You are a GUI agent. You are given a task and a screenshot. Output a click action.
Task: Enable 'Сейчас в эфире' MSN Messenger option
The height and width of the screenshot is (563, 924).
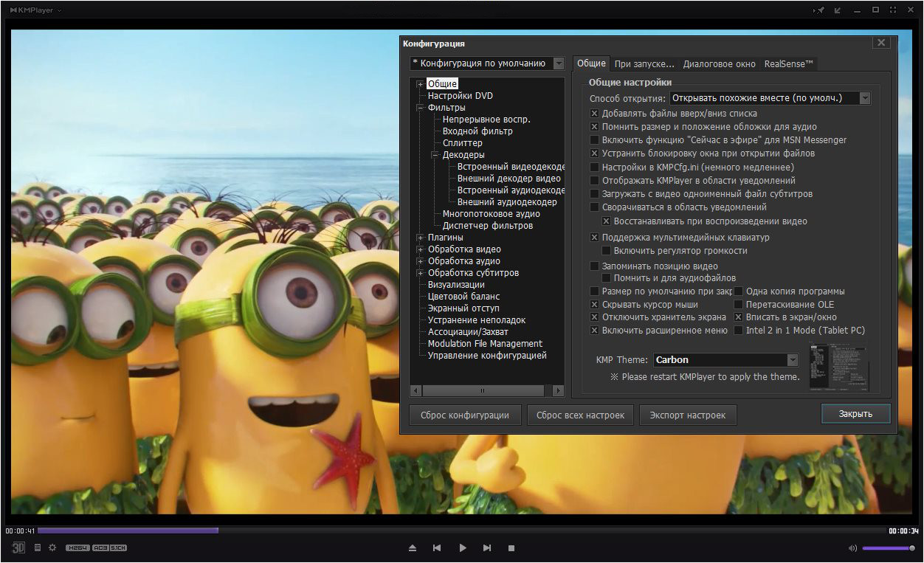tap(595, 140)
